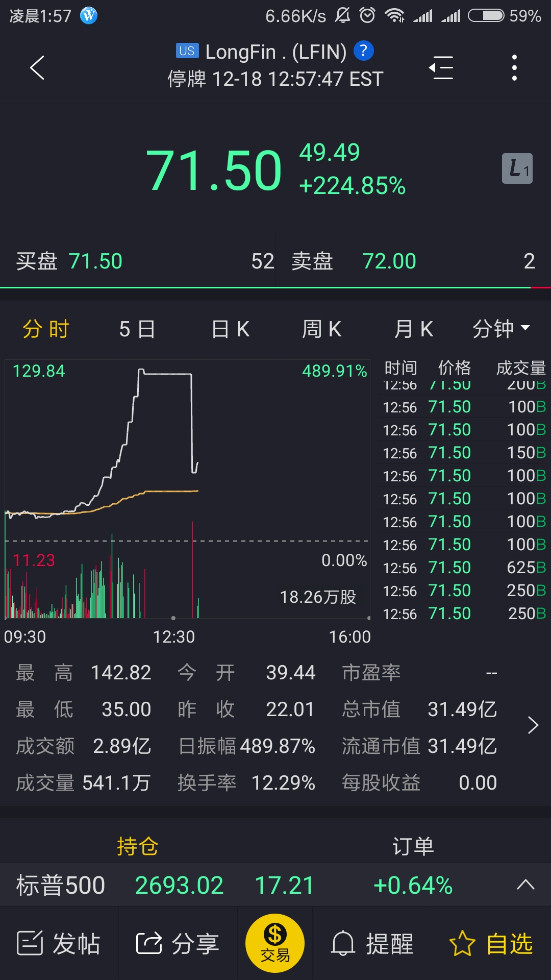Tap the 129.84 chart high label
This screenshot has height=980, width=551.
coord(39,371)
